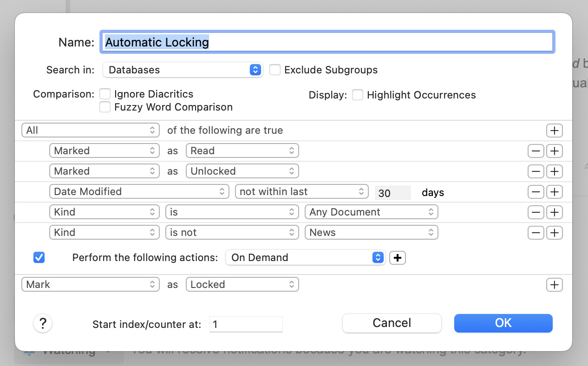Click the help question mark button
588x366 pixels.
(43, 323)
